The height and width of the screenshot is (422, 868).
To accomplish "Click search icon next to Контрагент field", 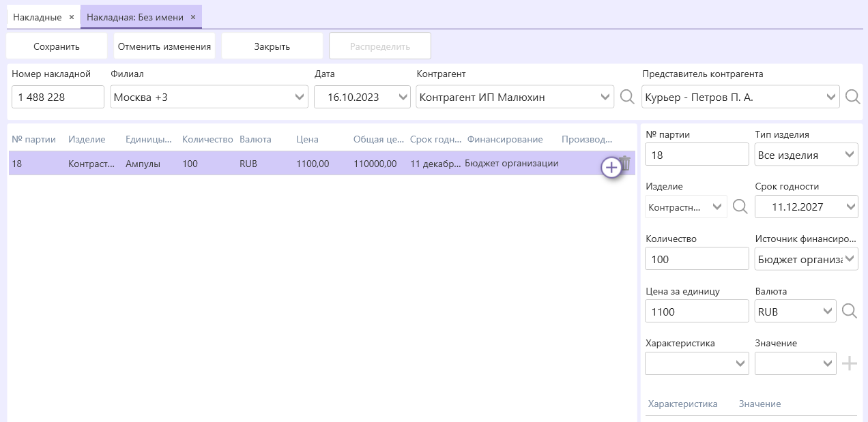I will click(x=627, y=97).
